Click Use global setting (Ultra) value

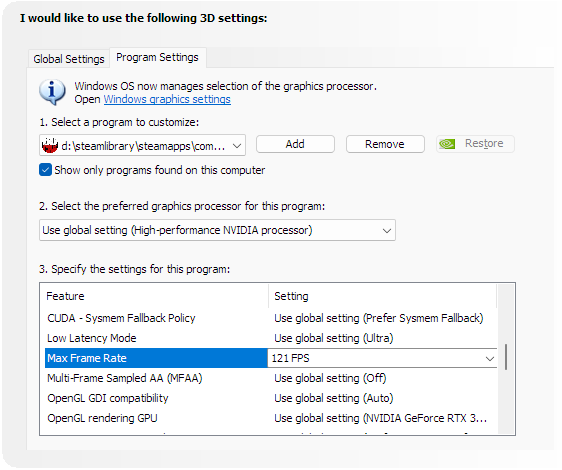[x=334, y=338]
